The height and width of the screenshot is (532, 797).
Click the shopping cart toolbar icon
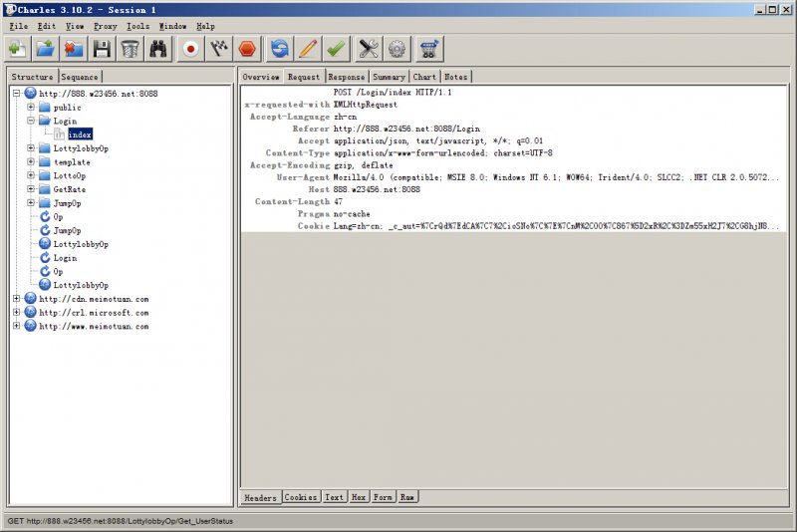tap(429, 49)
